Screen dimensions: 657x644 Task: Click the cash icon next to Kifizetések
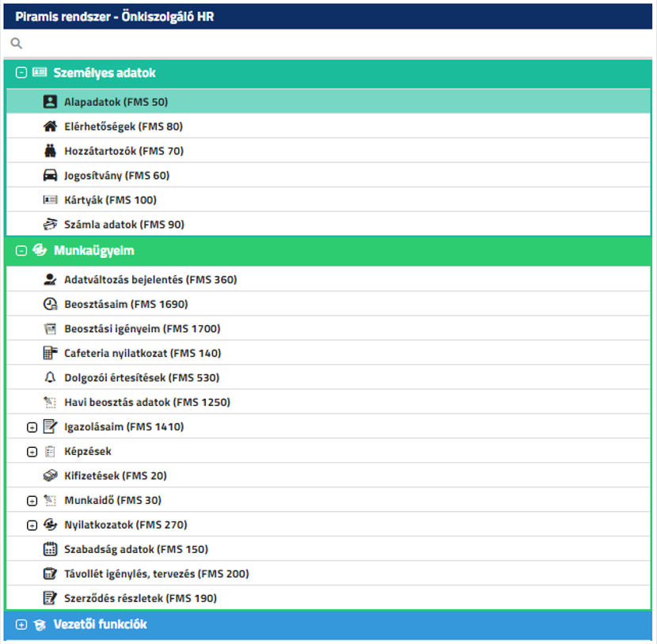click(x=50, y=475)
